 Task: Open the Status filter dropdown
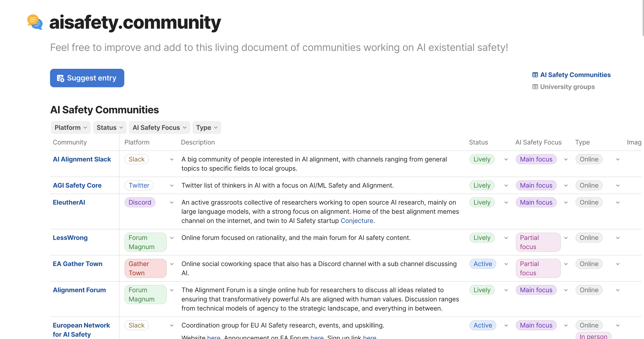pos(110,128)
